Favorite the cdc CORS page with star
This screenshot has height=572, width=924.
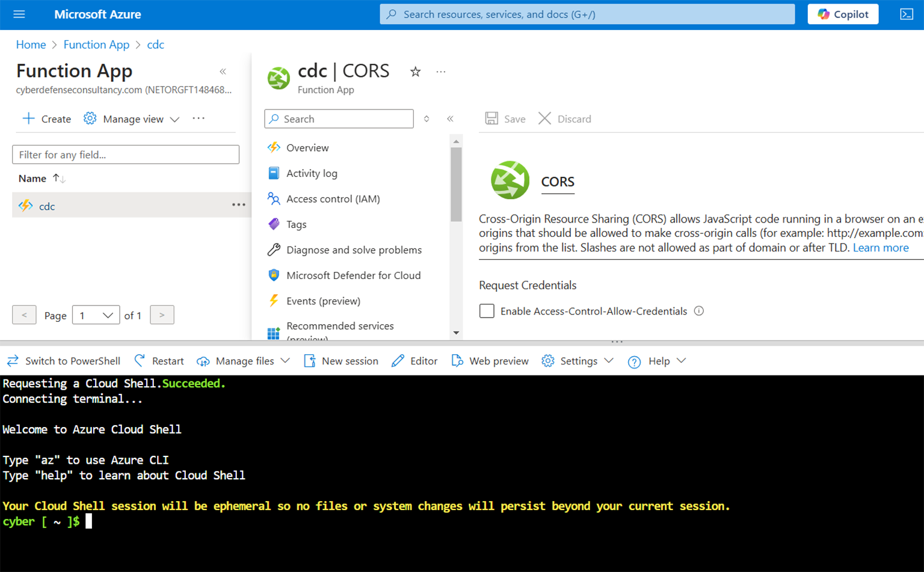(415, 72)
